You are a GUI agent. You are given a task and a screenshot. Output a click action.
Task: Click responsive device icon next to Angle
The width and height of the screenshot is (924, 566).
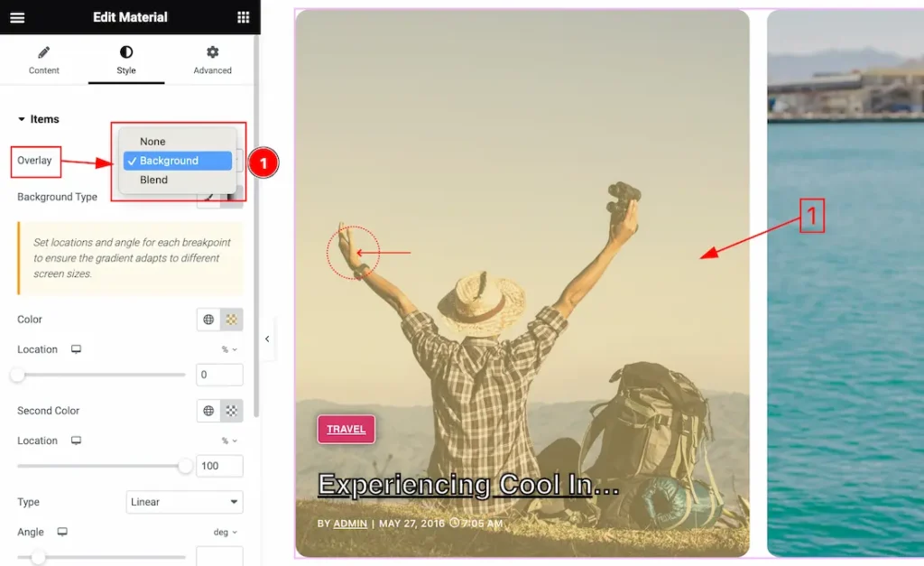(62, 532)
